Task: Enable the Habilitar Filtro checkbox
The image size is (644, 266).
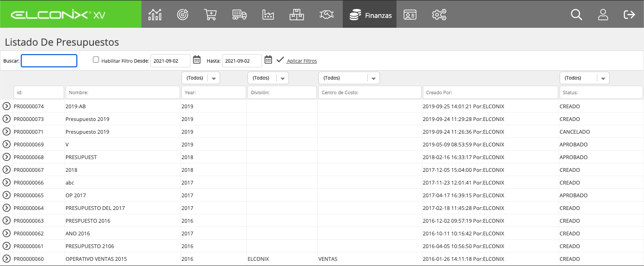Action: (x=96, y=60)
